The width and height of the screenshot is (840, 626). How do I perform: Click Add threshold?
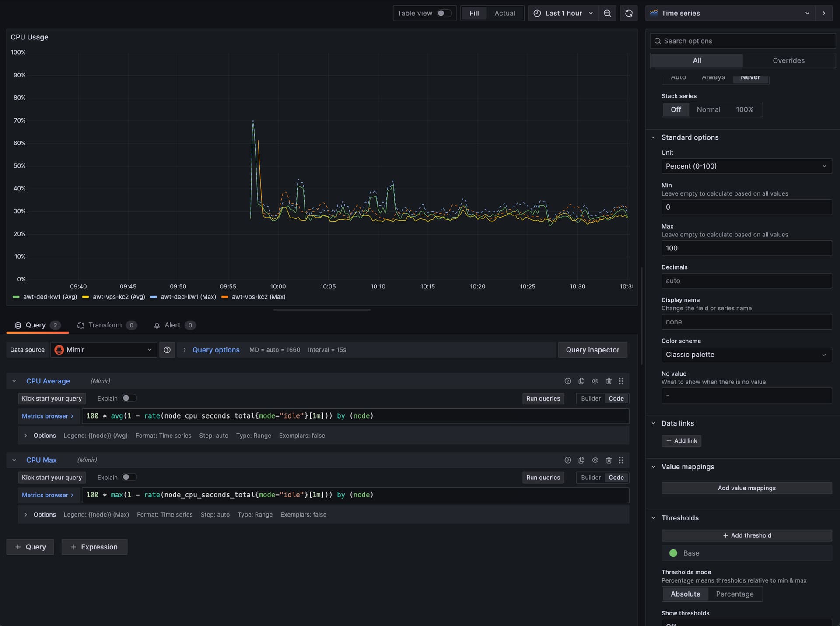(x=746, y=535)
